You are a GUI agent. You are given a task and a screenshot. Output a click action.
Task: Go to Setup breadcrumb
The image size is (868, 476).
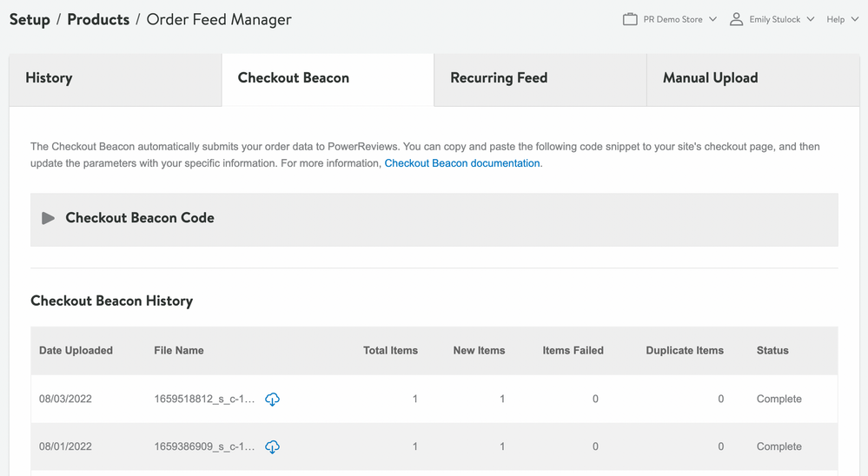pos(30,19)
